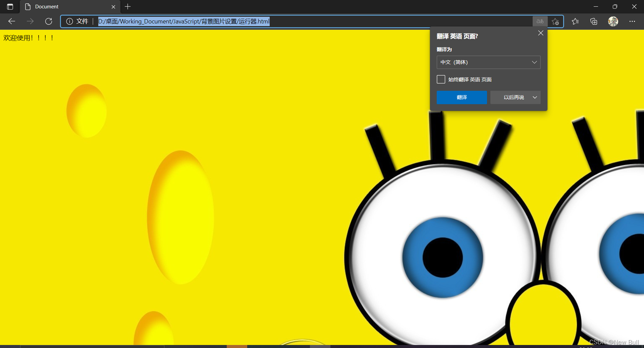Close the translate popup
Screen dimensions: 644x348
pos(541,33)
